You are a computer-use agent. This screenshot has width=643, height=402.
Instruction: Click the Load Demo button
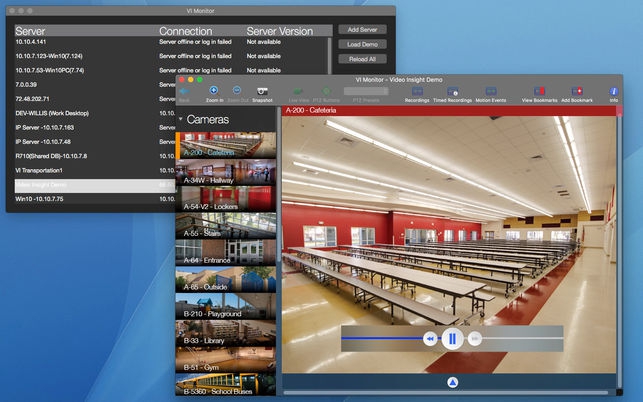tap(362, 45)
